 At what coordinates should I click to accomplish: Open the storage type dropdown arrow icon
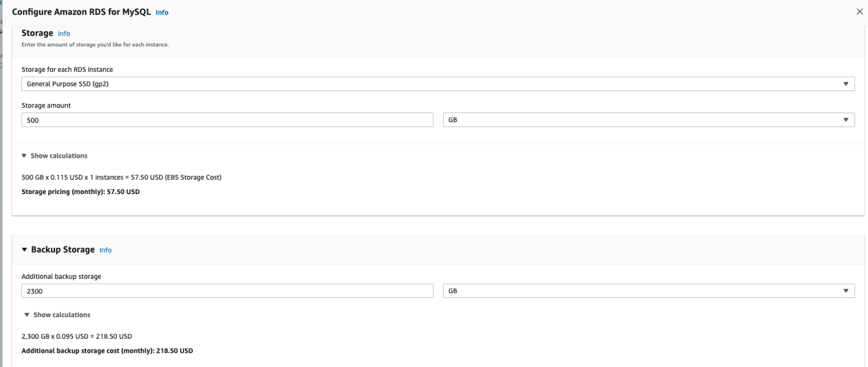846,84
